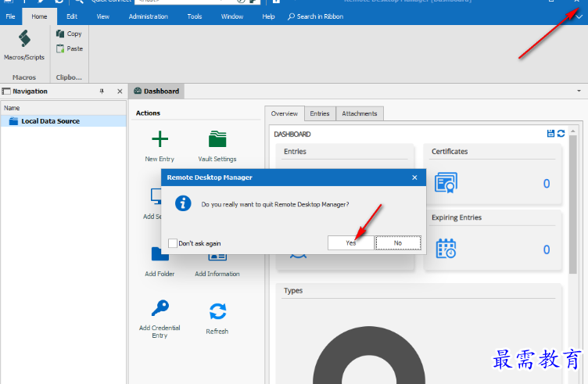588x384 pixels.
Task: Click the Add Information label
Action: click(217, 274)
